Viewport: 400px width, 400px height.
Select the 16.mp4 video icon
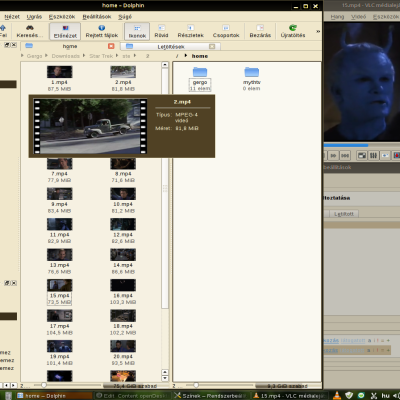[123, 285]
